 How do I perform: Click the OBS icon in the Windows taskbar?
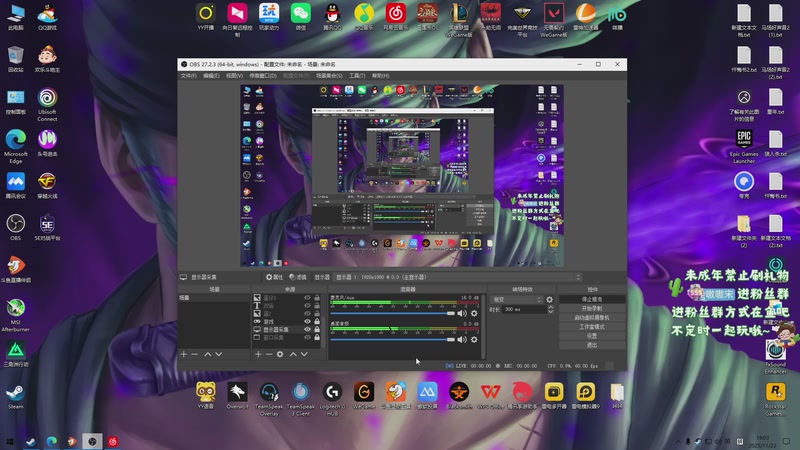pos(92,441)
